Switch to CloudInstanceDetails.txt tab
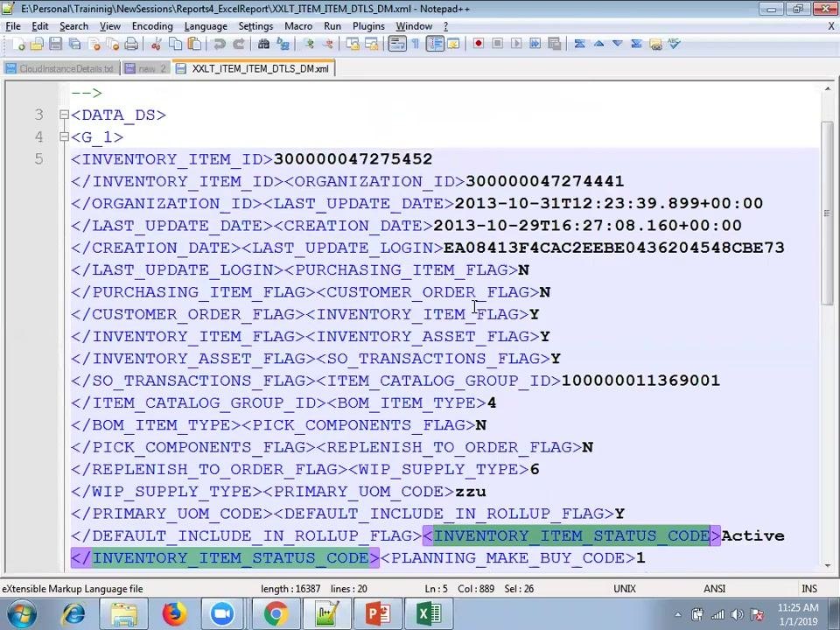Screen dimensions: 840x630 click(x=60, y=68)
